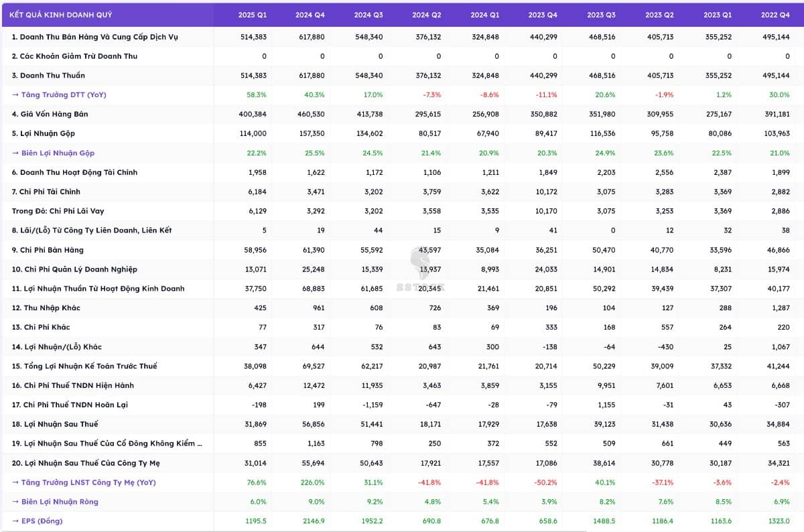
Task: Click the 'Kết Quả Kinh Doanh Quý' header title
Action: point(61,15)
